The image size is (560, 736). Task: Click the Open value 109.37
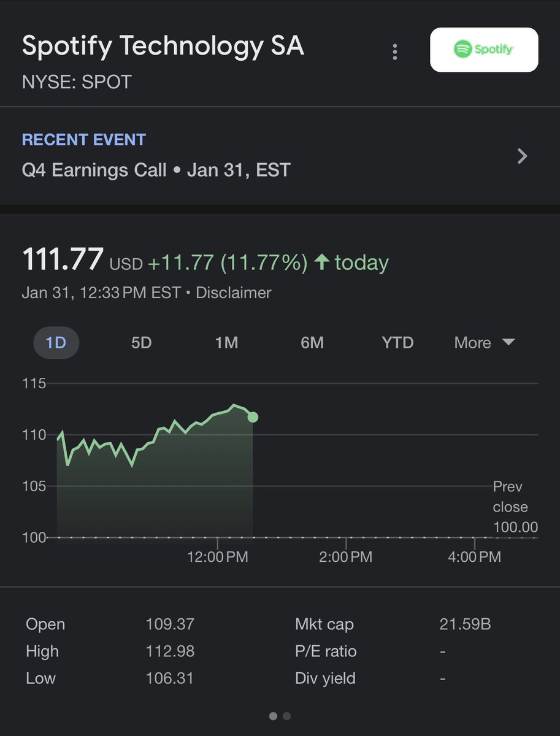[170, 624]
